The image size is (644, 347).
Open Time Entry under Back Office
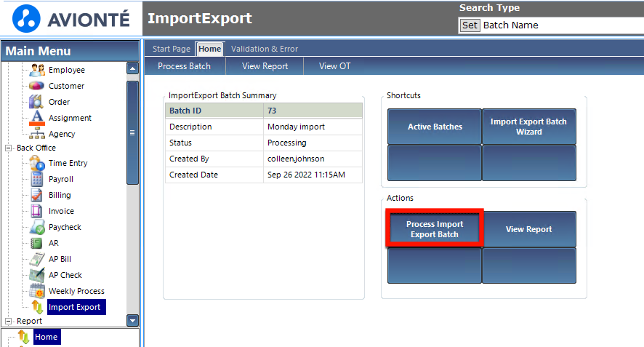pyautogui.click(x=68, y=163)
